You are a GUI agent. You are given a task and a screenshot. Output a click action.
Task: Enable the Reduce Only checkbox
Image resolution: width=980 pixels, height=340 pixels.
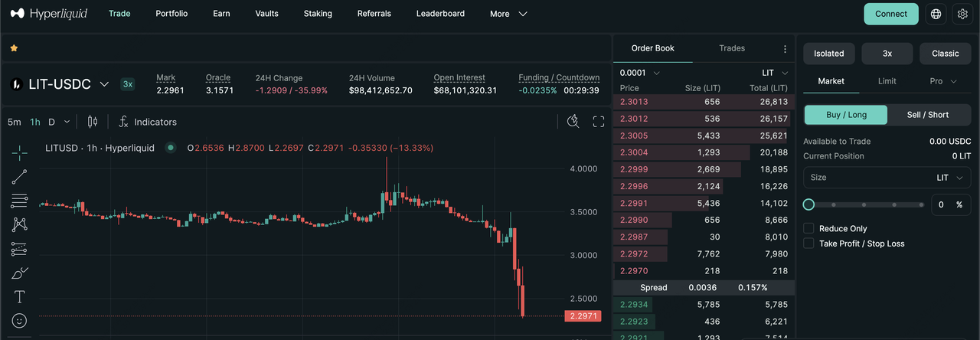pos(808,228)
